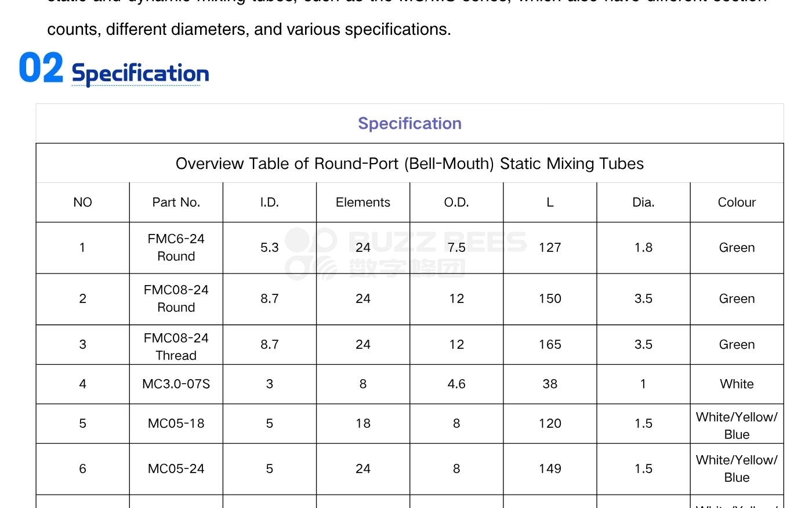Click the Elements column header
Screen dimensions: 812x508
click(363, 203)
